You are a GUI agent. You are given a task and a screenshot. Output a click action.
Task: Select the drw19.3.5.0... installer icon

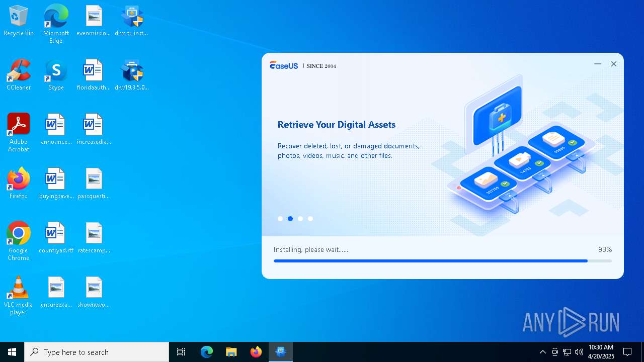pos(131,75)
